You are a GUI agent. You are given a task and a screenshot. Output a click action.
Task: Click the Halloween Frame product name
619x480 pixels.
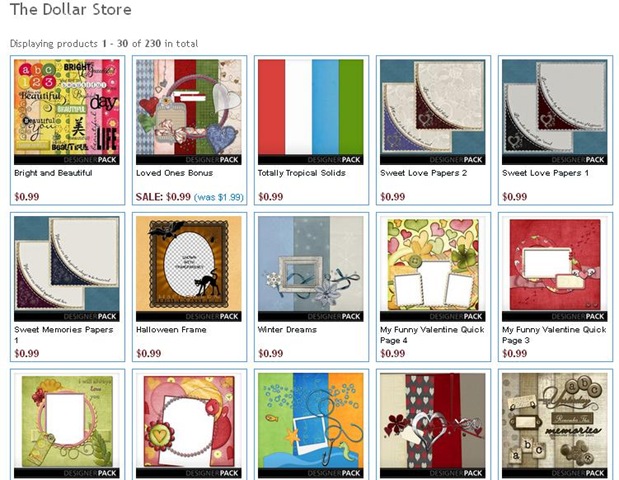pyautogui.click(x=171, y=330)
